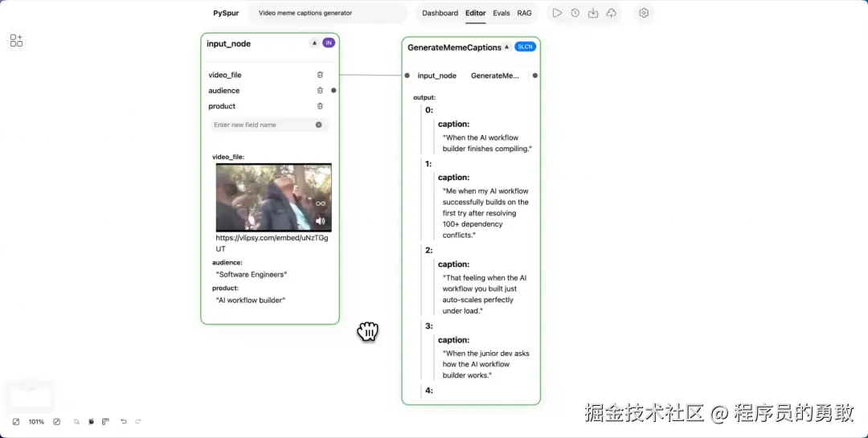Click output index 1: entry
Image resolution: width=868 pixels, height=438 pixels.
[x=428, y=164]
